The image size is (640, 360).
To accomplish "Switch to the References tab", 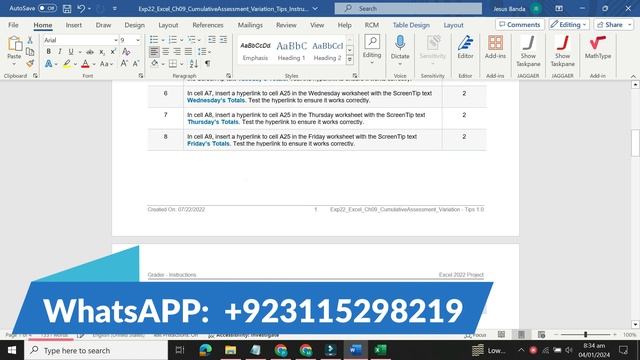I will pyautogui.click(x=208, y=25).
